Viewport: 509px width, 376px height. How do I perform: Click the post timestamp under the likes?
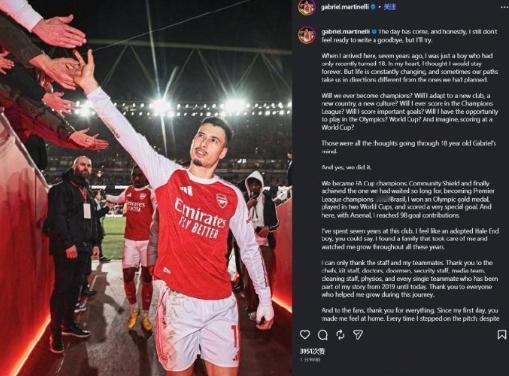(310, 360)
